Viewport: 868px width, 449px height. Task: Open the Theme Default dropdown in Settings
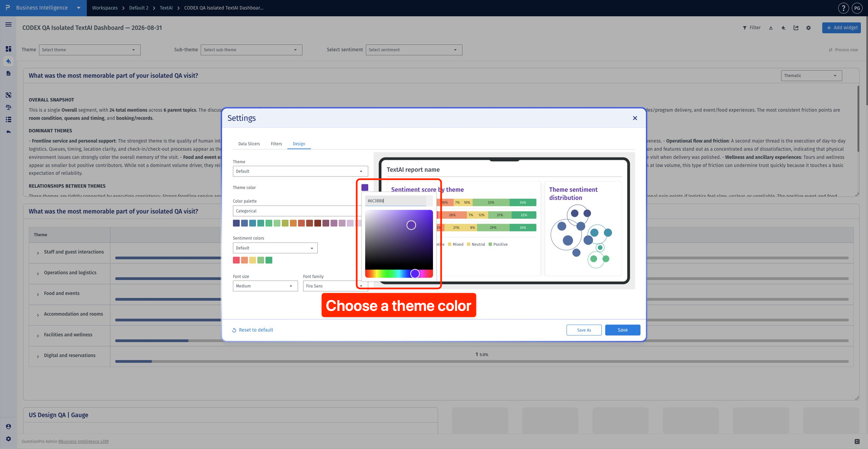coord(300,171)
